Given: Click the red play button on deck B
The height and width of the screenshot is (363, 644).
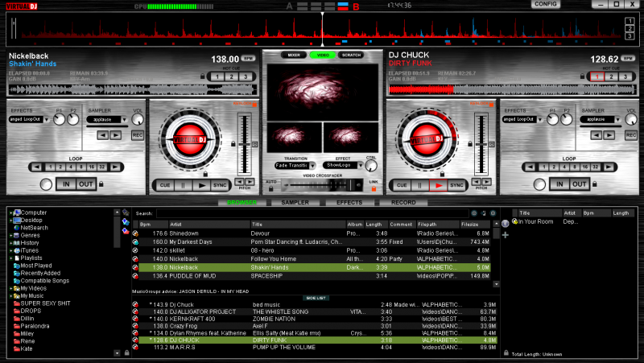Looking at the screenshot, I should point(438,185).
